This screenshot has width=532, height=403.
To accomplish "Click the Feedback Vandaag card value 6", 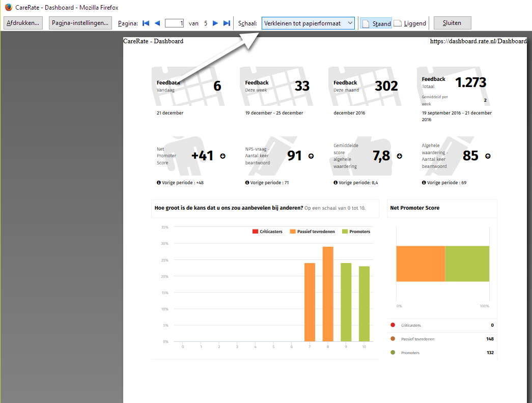I will point(217,86).
